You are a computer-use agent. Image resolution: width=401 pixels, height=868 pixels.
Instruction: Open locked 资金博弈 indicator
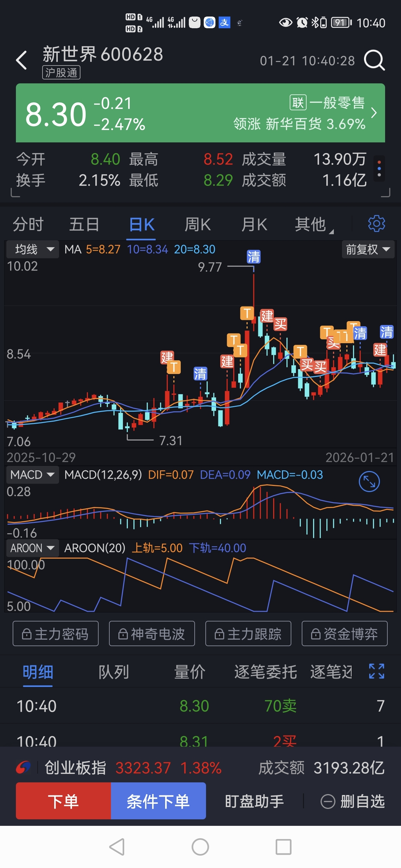point(345,634)
